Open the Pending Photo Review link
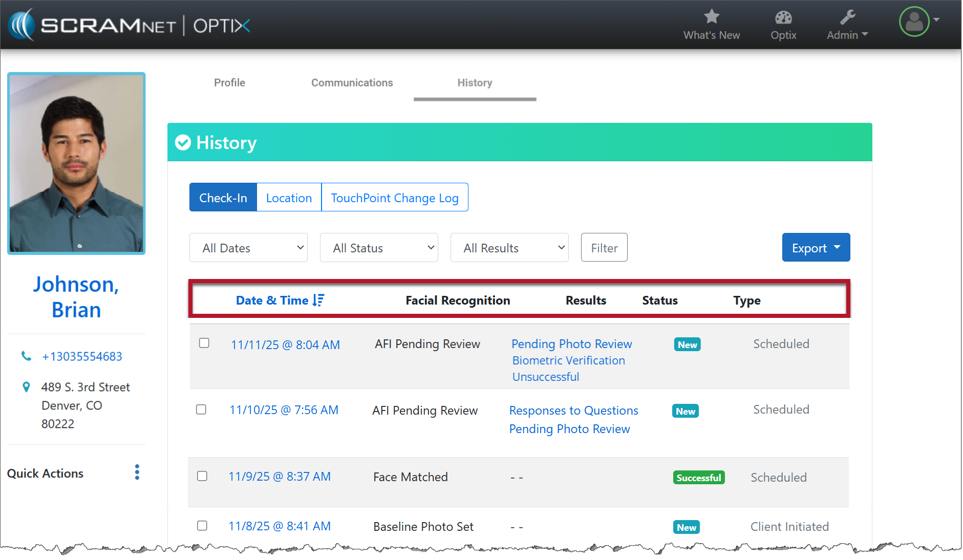This screenshot has height=560, width=963. coord(571,344)
